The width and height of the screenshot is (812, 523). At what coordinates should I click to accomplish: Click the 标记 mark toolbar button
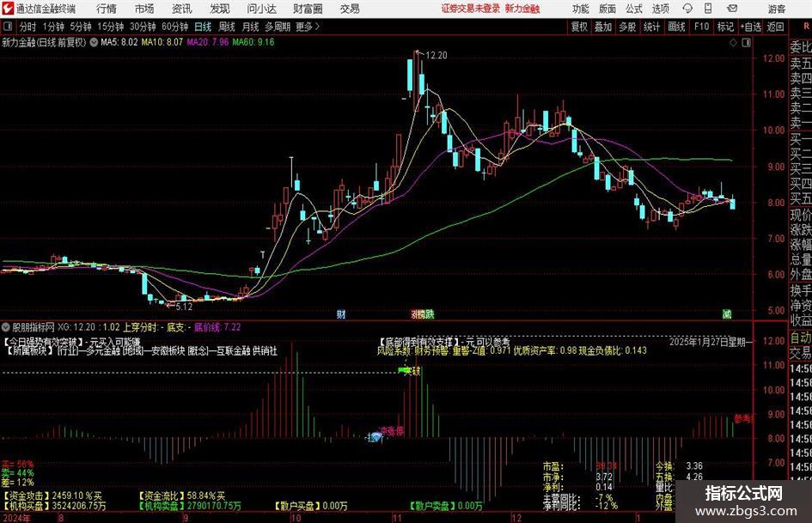point(725,27)
